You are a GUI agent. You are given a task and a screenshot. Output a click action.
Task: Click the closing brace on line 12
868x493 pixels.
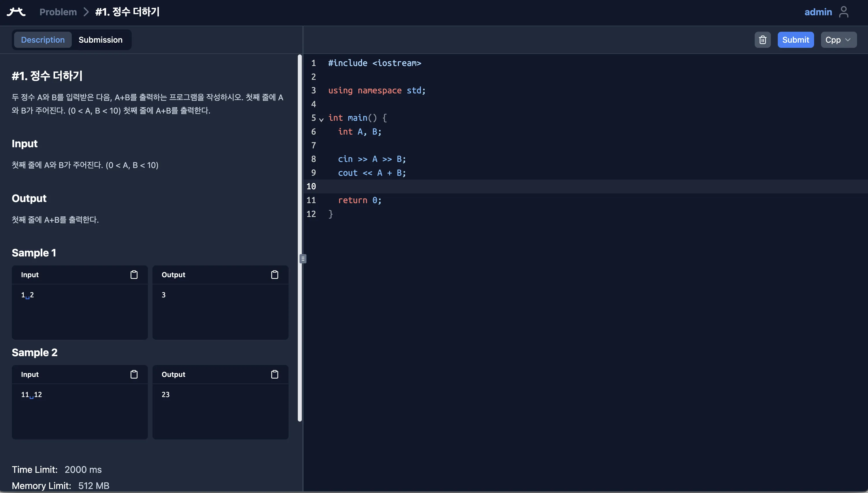tap(331, 214)
